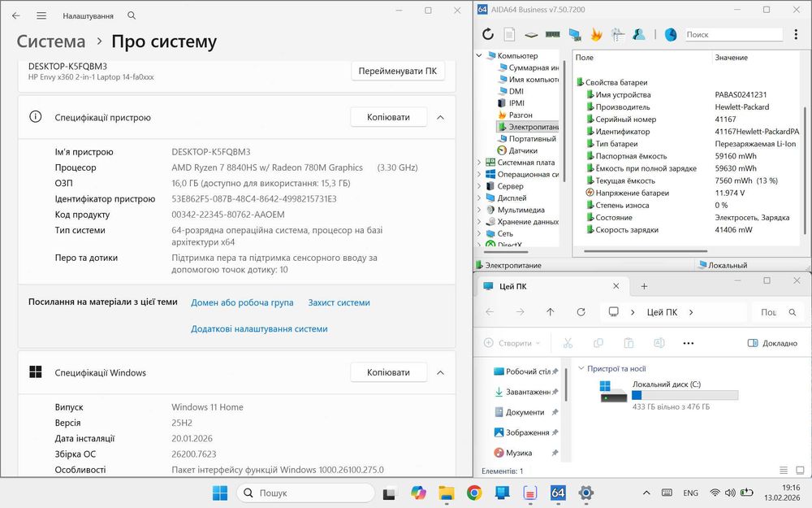Screen dimensions: 812x508
Task: Open Захист системи link
Action: tap(339, 302)
